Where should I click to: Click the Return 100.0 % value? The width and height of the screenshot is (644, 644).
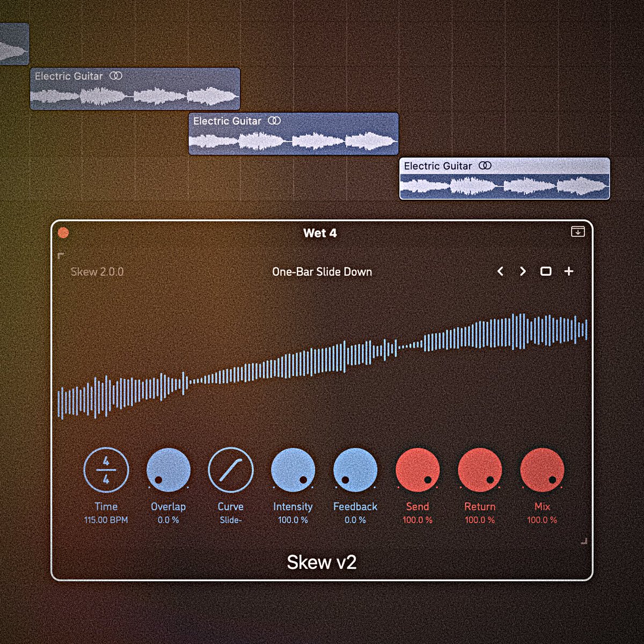[x=480, y=520]
